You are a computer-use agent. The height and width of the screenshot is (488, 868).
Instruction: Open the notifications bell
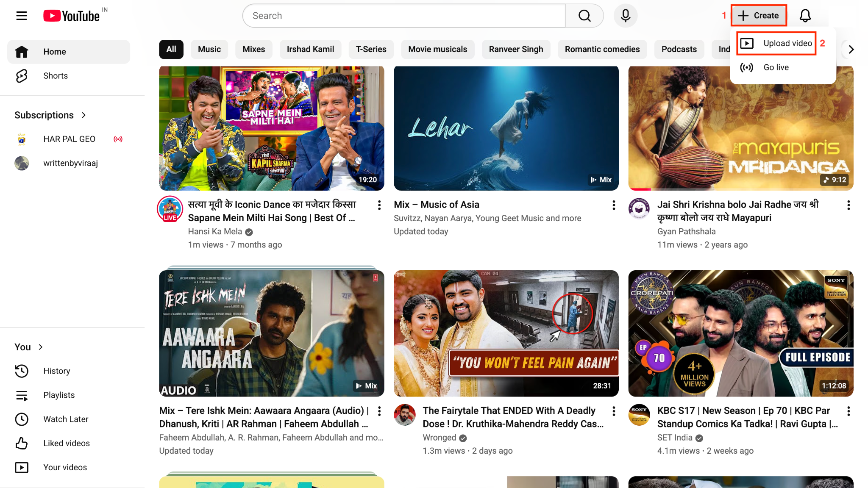click(805, 16)
